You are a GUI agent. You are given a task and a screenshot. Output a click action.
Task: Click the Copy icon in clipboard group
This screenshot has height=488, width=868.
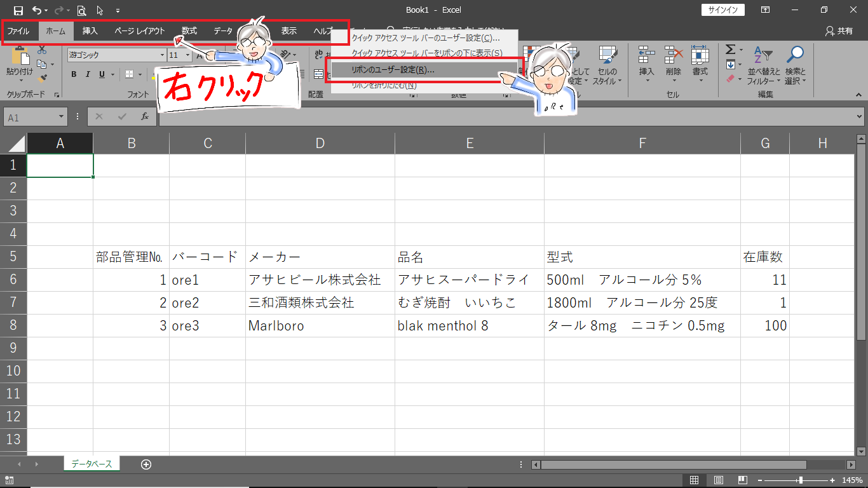point(42,64)
